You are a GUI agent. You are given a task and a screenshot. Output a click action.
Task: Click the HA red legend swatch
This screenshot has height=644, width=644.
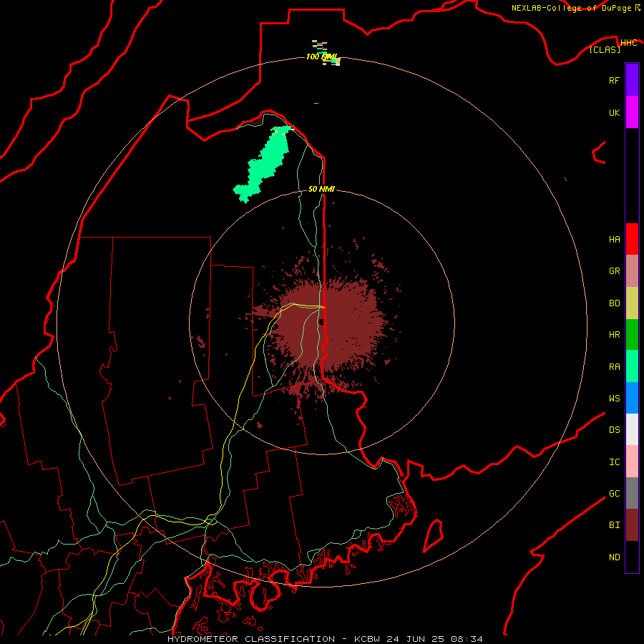632,239
